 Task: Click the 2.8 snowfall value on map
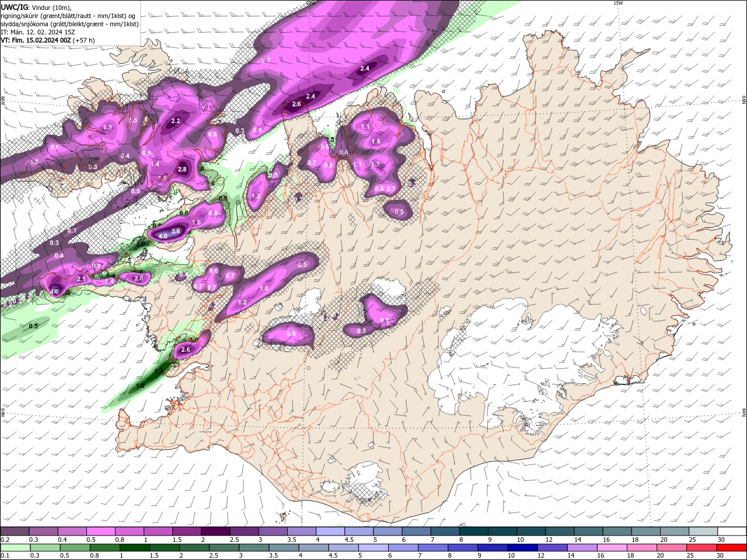[x=182, y=170]
